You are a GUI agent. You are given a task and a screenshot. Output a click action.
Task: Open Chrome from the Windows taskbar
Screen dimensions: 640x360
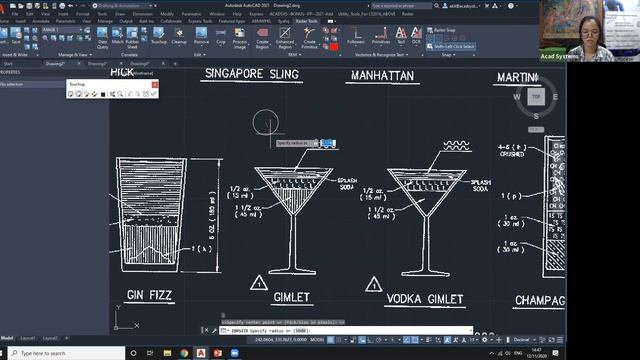coord(184,353)
